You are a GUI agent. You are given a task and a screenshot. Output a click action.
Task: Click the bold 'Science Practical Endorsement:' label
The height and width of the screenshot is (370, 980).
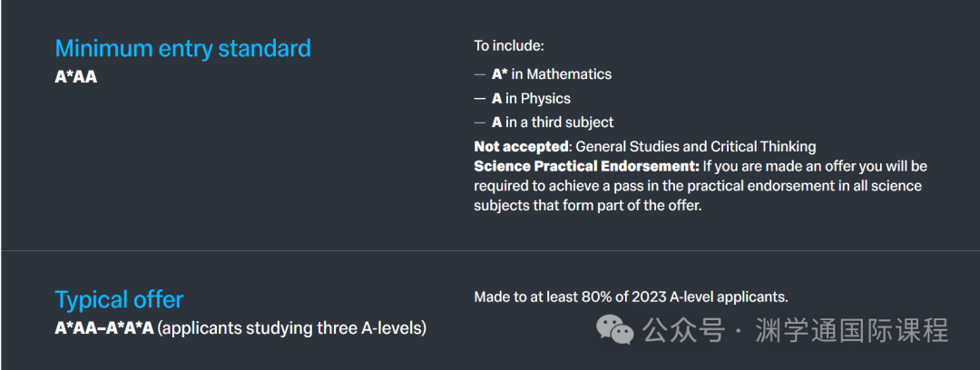pyautogui.click(x=586, y=167)
